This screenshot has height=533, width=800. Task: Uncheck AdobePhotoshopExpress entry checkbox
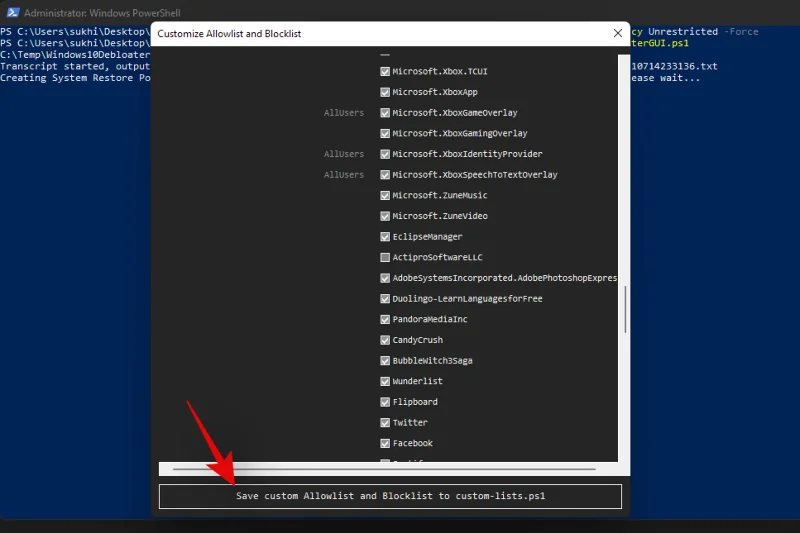click(385, 278)
